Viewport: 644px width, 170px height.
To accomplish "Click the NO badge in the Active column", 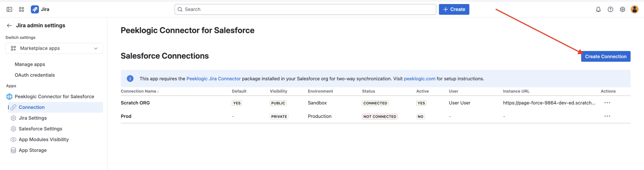I will point(420,117).
